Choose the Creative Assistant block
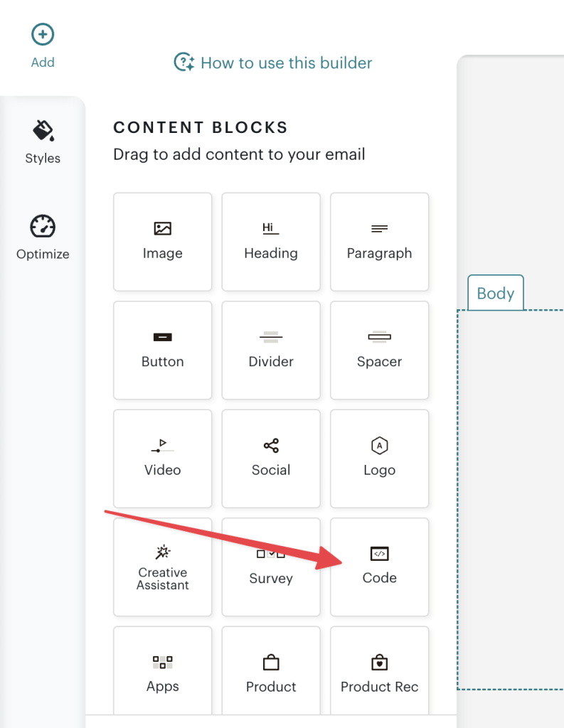Screen dimensions: 564x728 pos(162,567)
